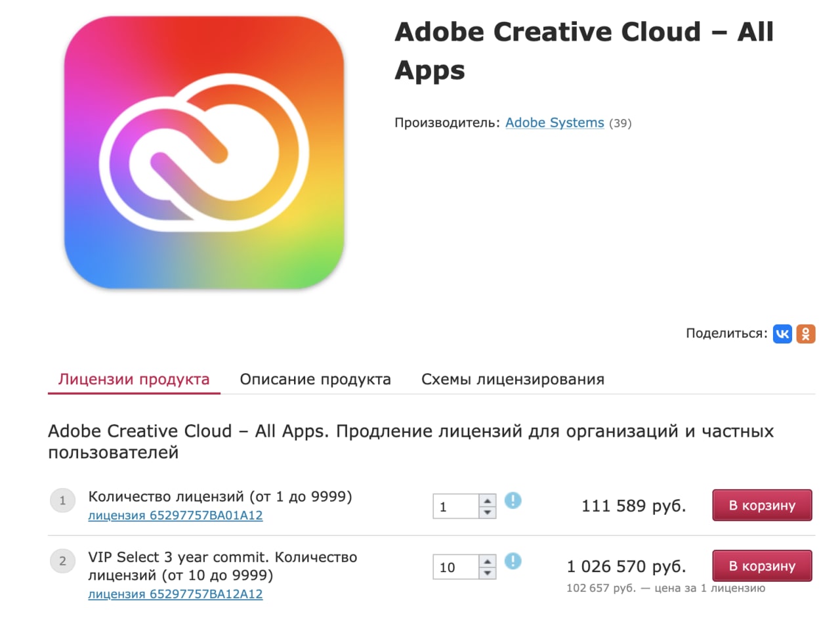Open the Схемы лицензирования tab
The image size is (840, 620).
point(513,380)
